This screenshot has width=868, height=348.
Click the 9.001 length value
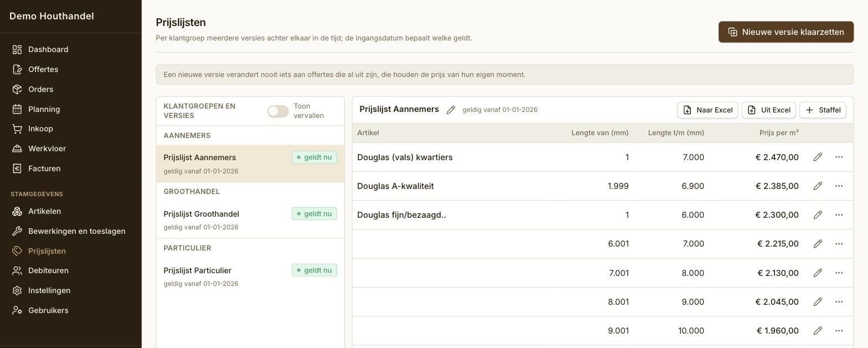click(618, 331)
